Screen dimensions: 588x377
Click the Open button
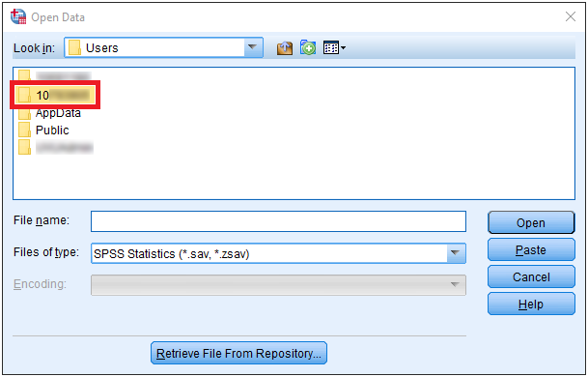[531, 222]
